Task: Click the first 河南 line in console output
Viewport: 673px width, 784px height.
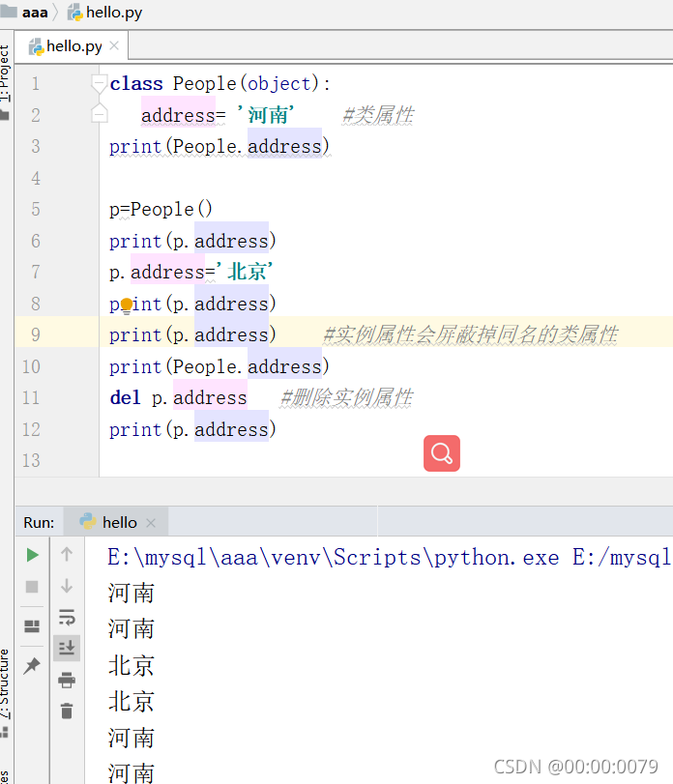Action: 131,593
